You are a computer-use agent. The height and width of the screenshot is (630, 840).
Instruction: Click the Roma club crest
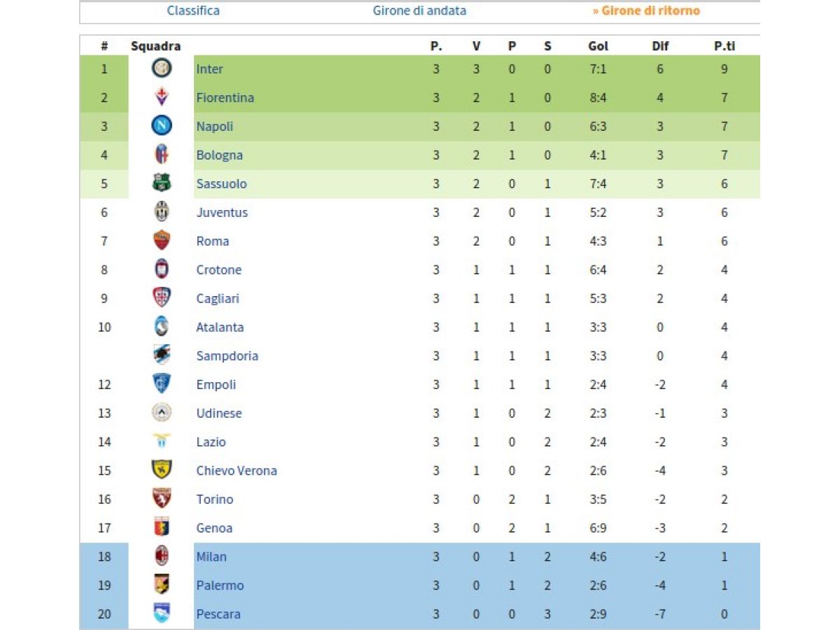pyautogui.click(x=162, y=241)
